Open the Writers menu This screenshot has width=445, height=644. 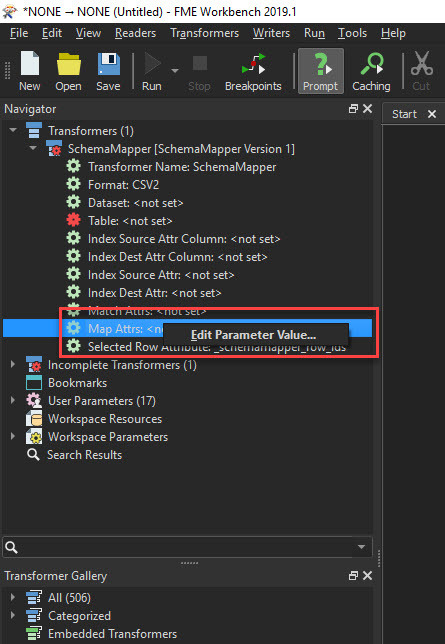coord(271,33)
